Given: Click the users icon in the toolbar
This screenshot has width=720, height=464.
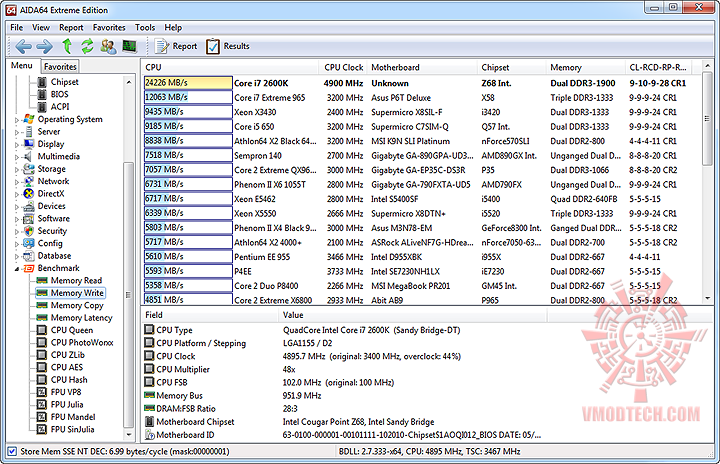Looking at the screenshot, I should click(x=108, y=46).
